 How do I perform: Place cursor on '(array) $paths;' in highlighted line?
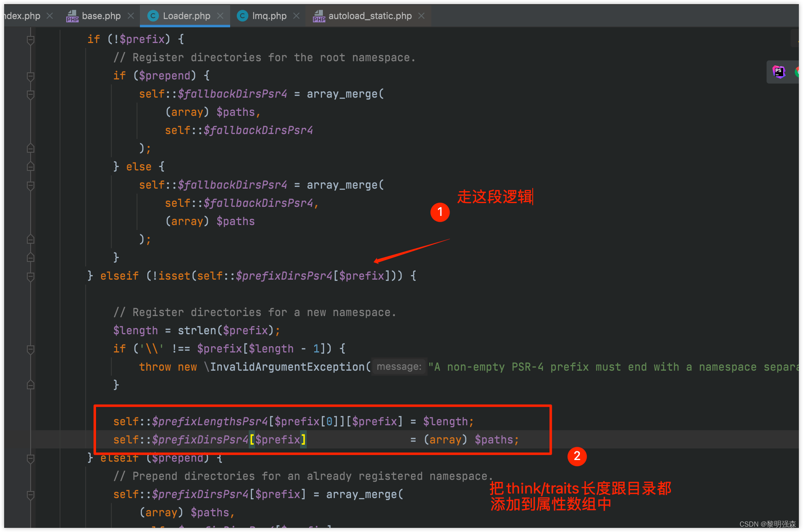[x=471, y=440]
